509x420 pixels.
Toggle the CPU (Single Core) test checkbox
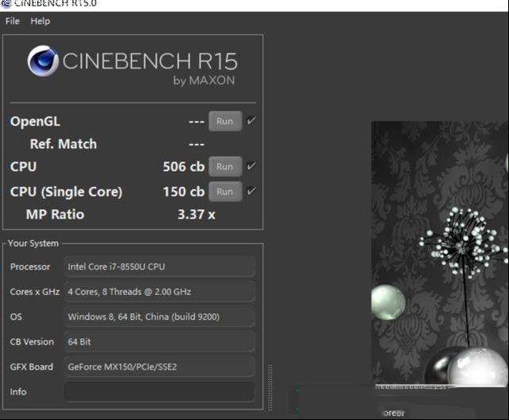click(x=251, y=191)
